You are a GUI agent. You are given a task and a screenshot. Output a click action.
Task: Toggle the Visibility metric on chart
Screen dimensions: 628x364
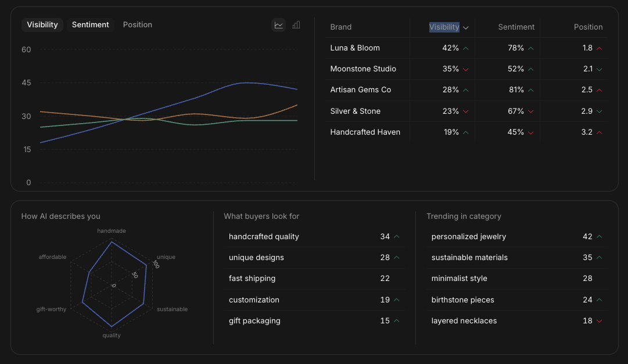(x=42, y=25)
